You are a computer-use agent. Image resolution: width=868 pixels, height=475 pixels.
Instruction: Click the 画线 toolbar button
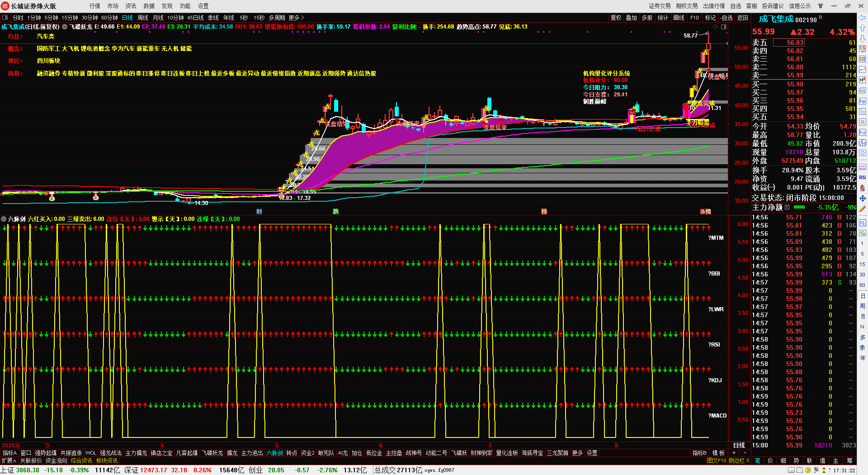tap(679, 18)
